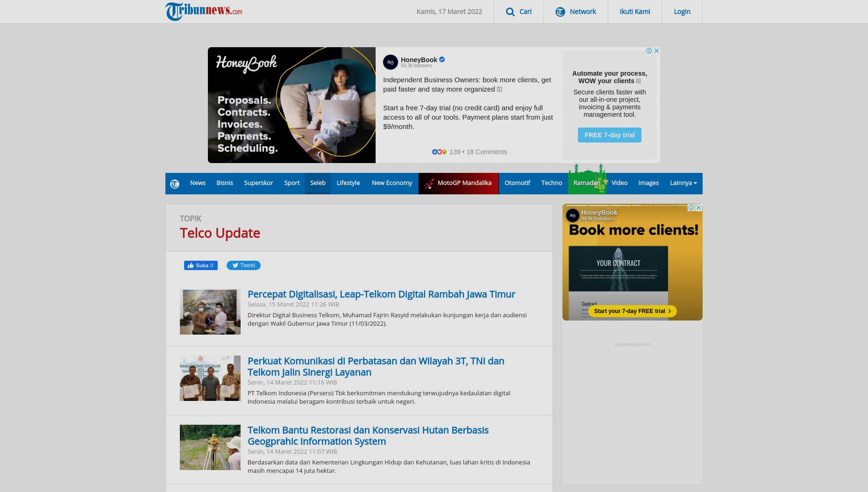
Task: Click summary starting 'PT Telkom Indonesia (Persero)'
Action: 379,397
